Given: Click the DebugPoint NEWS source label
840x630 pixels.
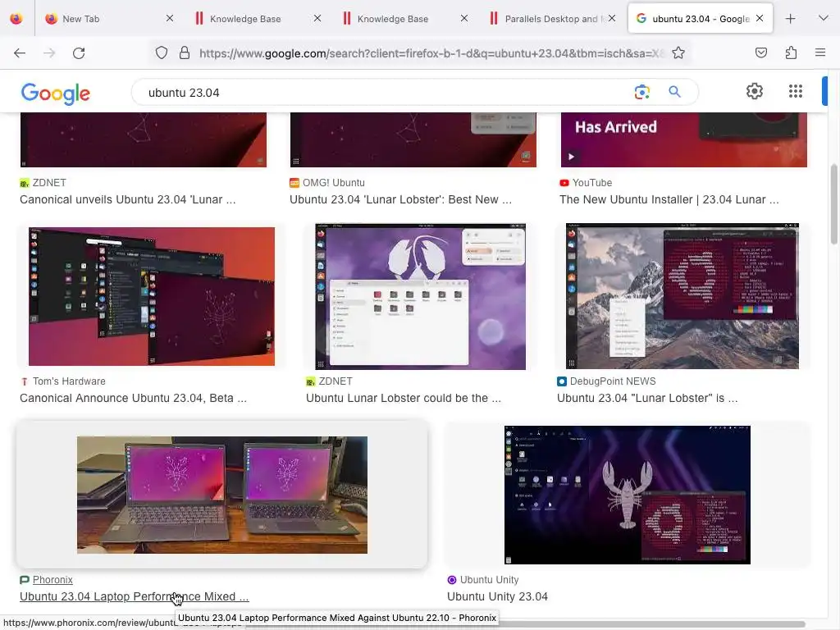Looking at the screenshot, I should click(613, 381).
